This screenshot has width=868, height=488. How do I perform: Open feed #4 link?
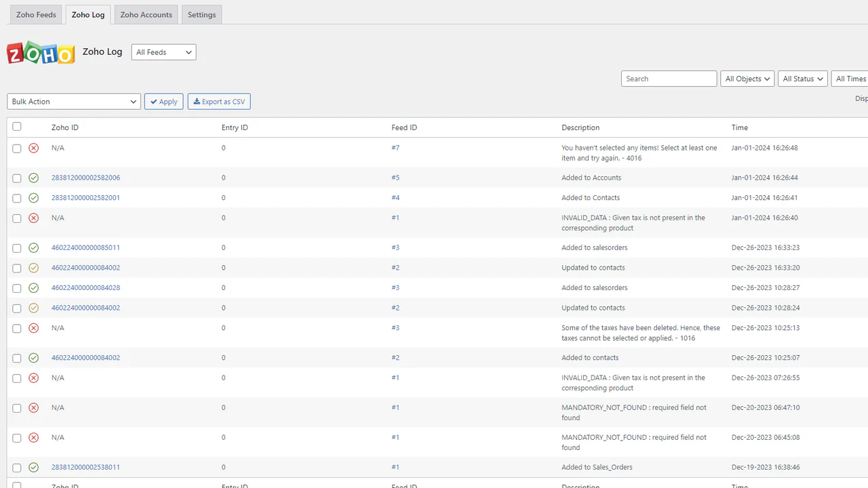(395, 198)
